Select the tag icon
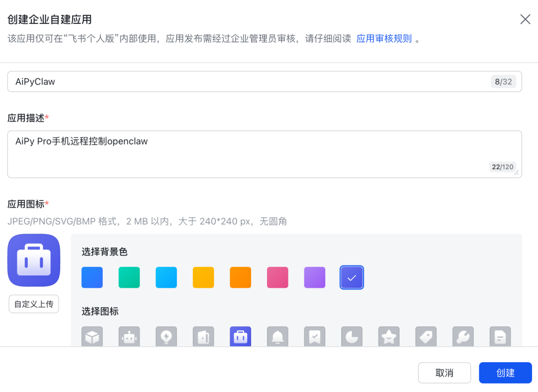 point(426,336)
